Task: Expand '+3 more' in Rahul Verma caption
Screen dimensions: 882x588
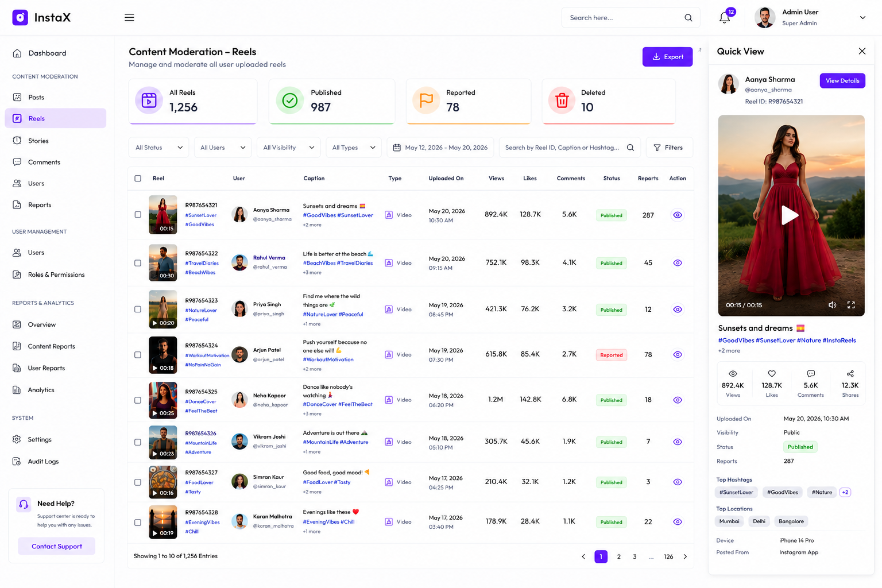Action: coord(312,273)
